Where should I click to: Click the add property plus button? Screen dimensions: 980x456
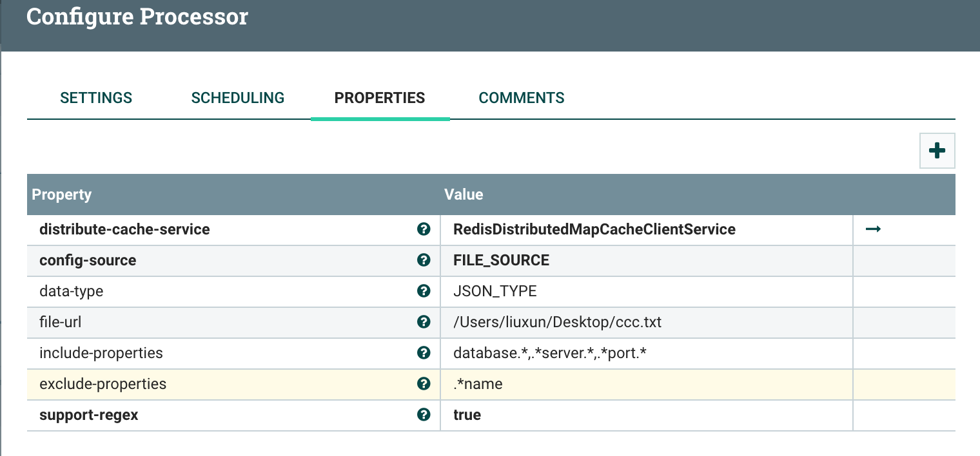coord(937,151)
